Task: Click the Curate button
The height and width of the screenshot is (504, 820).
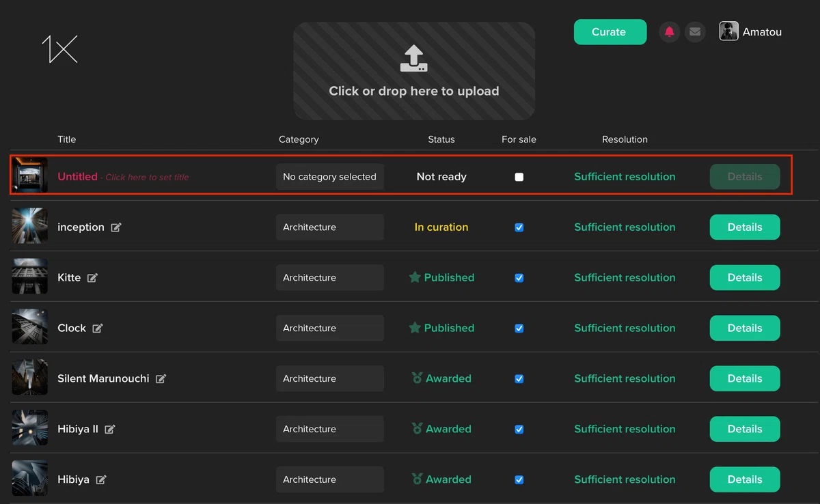Action: [610, 32]
